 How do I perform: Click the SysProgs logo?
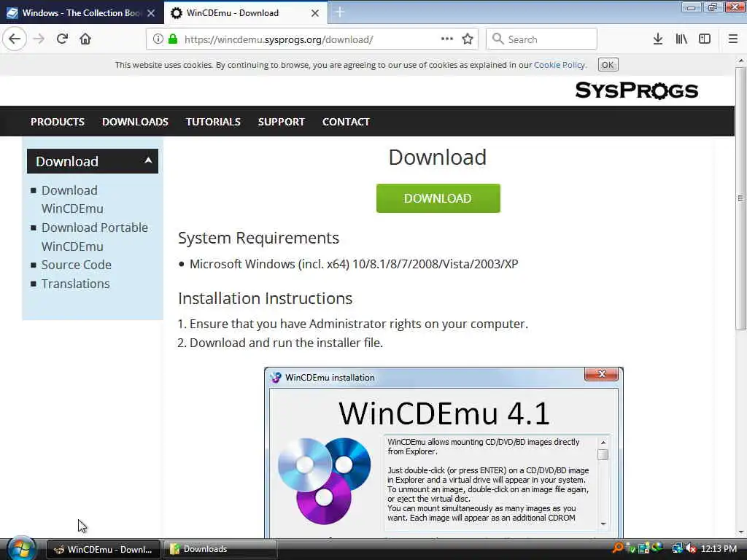coord(636,90)
